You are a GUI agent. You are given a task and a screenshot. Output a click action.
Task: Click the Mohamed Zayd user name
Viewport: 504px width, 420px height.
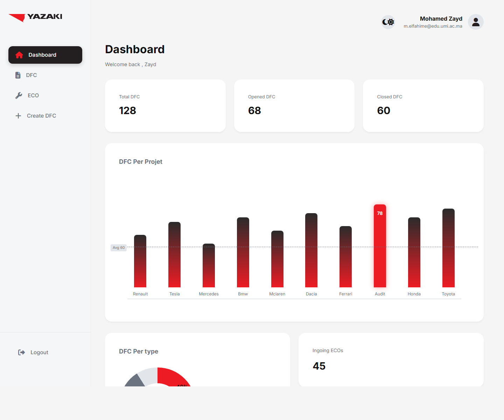[441, 19]
